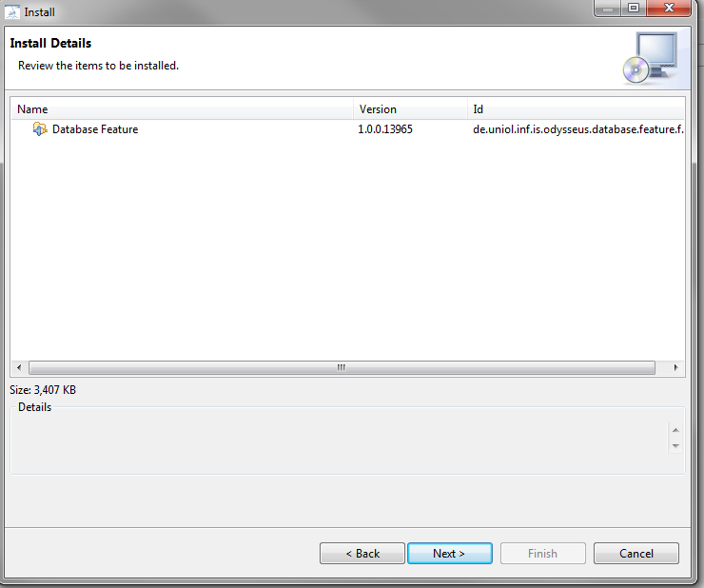Maximize the Install window
704x588 pixels.
[x=634, y=8]
